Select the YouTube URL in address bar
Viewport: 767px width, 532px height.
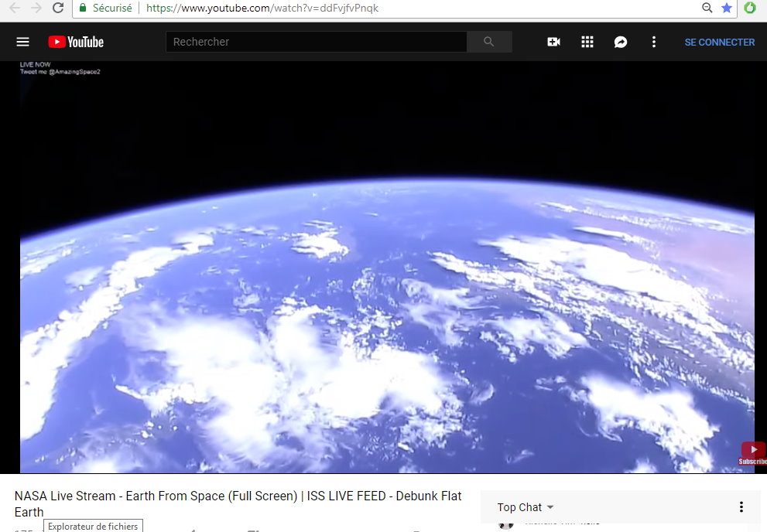[262, 8]
